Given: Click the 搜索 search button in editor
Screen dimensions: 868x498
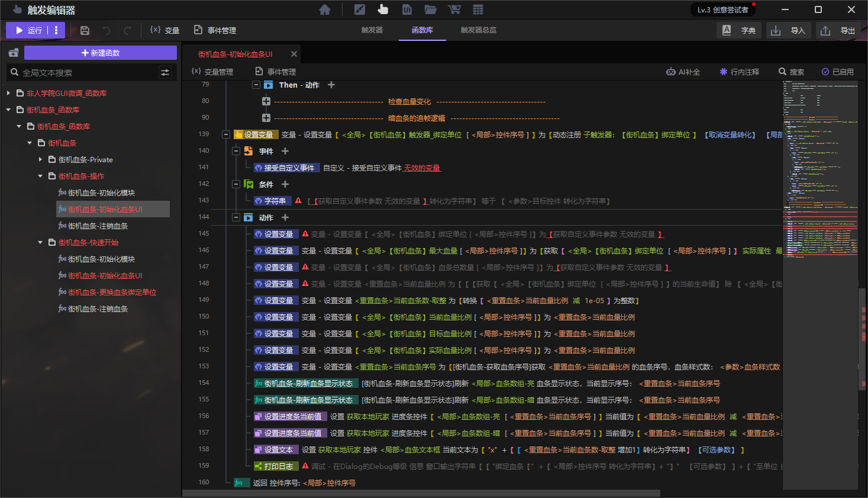Looking at the screenshot, I should pos(791,72).
